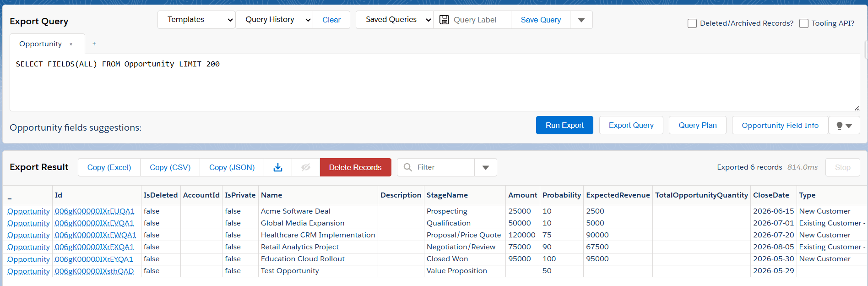This screenshot has height=286, width=868.
Task: Click the IsDeleted column header
Action: coord(161,195)
